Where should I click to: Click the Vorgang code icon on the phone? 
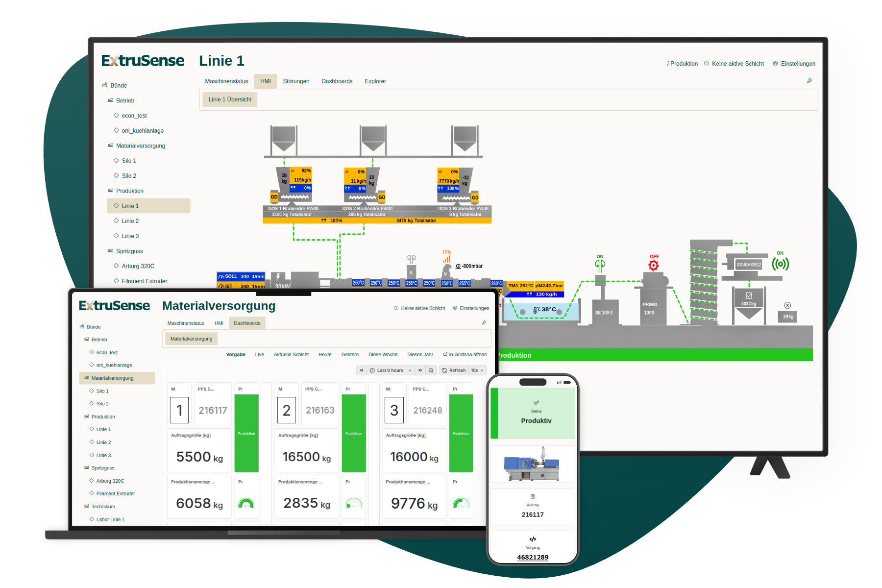tap(533, 539)
